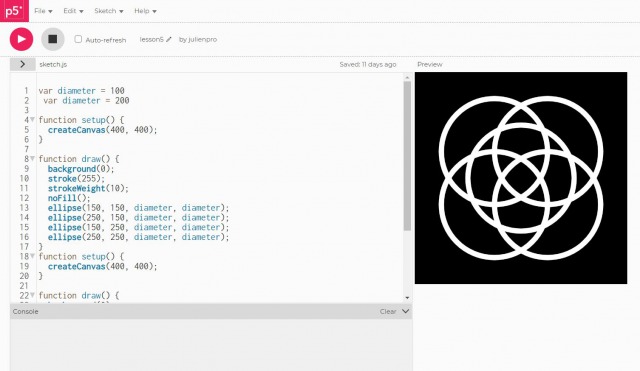Open the File menu
This screenshot has height=371, width=640.
[x=43, y=11]
